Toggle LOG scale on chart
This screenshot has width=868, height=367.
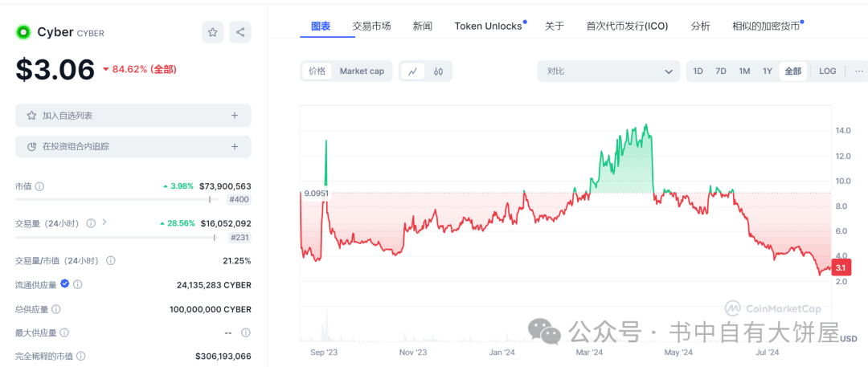coord(828,71)
